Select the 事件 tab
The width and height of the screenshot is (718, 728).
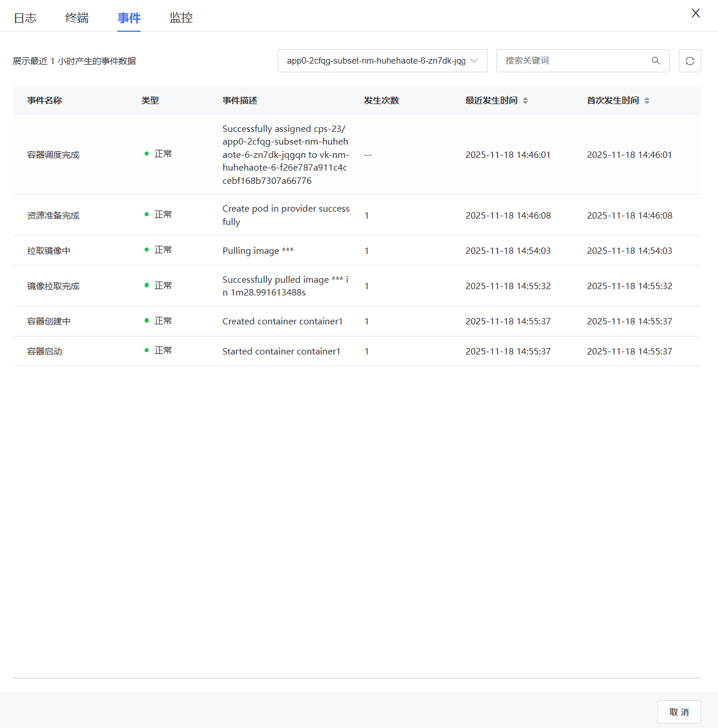pyautogui.click(x=129, y=18)
